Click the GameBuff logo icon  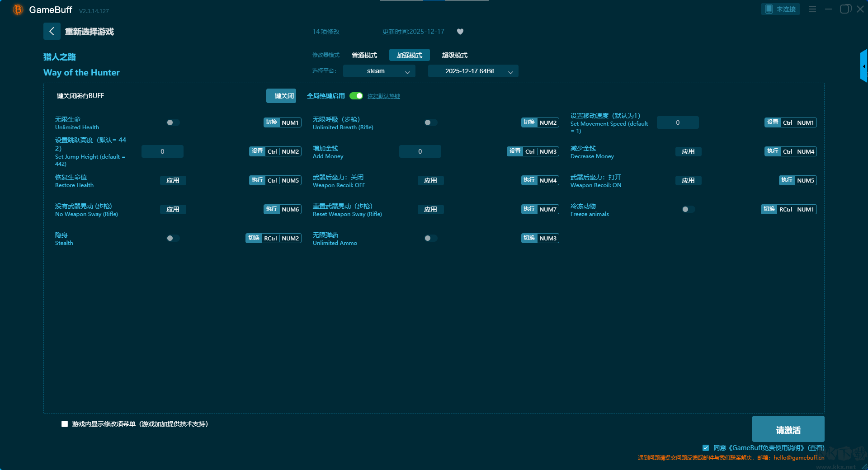18,9
